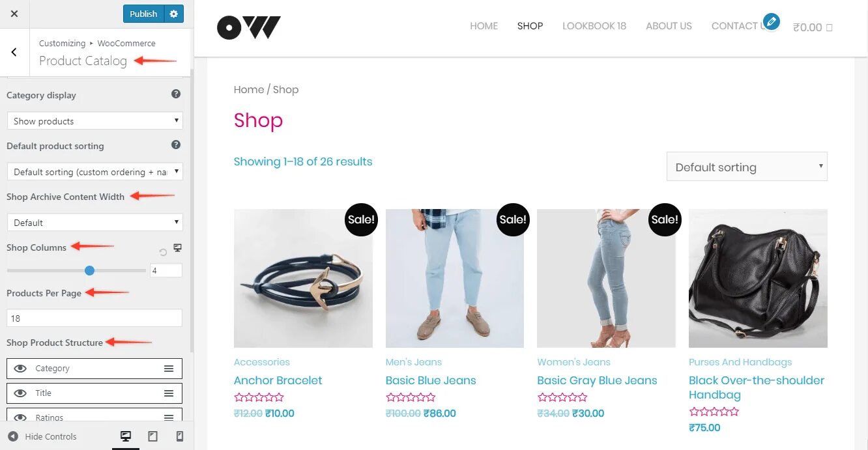The height and width of the screenshot is (450, 868).
Task: Open publish settings gear icon
Action: (173, 14)
